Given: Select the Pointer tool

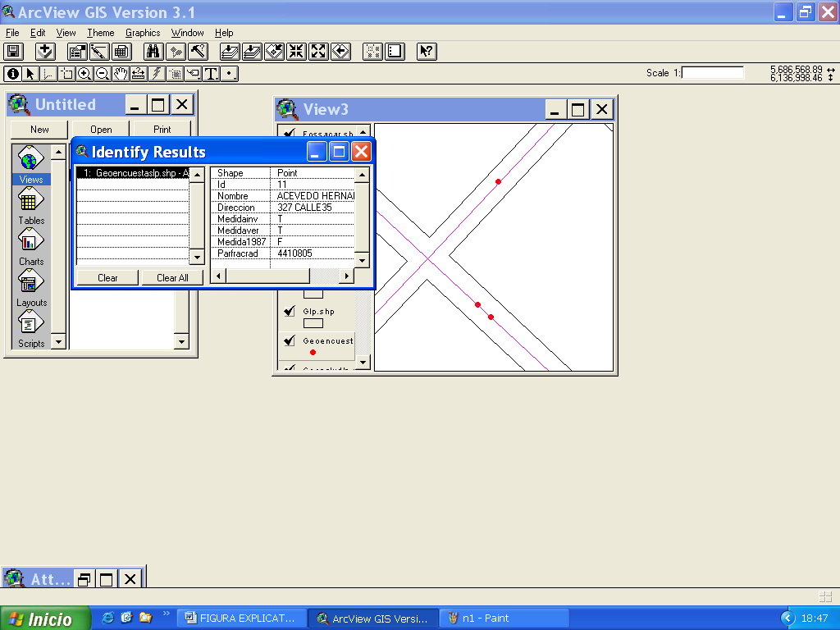Looking at the screenshot, I should pos(30,73).
